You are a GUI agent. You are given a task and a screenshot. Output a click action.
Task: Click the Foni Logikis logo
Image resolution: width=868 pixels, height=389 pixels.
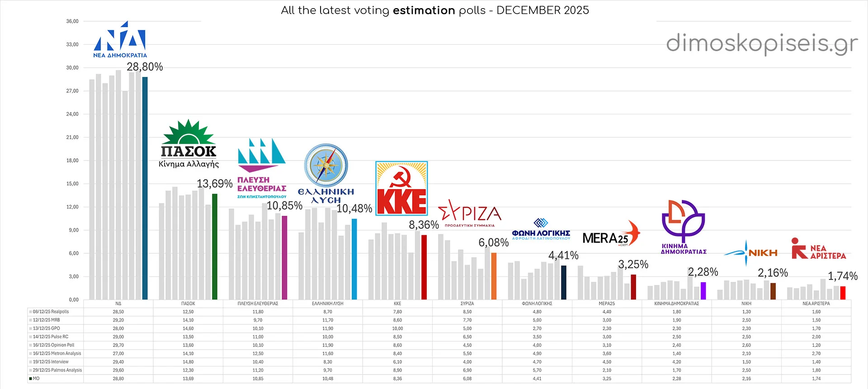click(x=541, y=229)
